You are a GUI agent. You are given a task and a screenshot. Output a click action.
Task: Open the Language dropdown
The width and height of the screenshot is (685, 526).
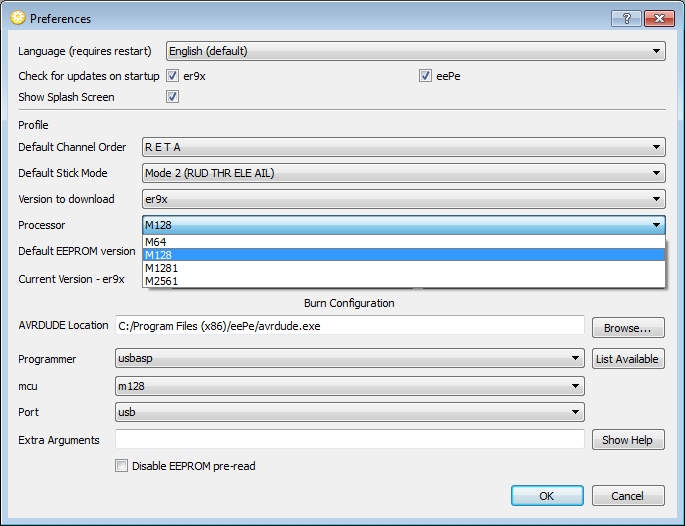415,51
